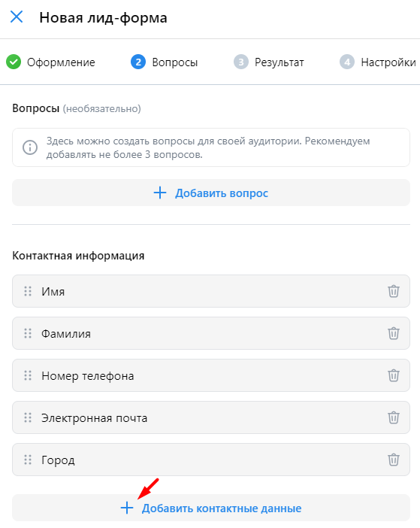
Task: Click the info icon in the questions hint
Action: tap(30, 147)
